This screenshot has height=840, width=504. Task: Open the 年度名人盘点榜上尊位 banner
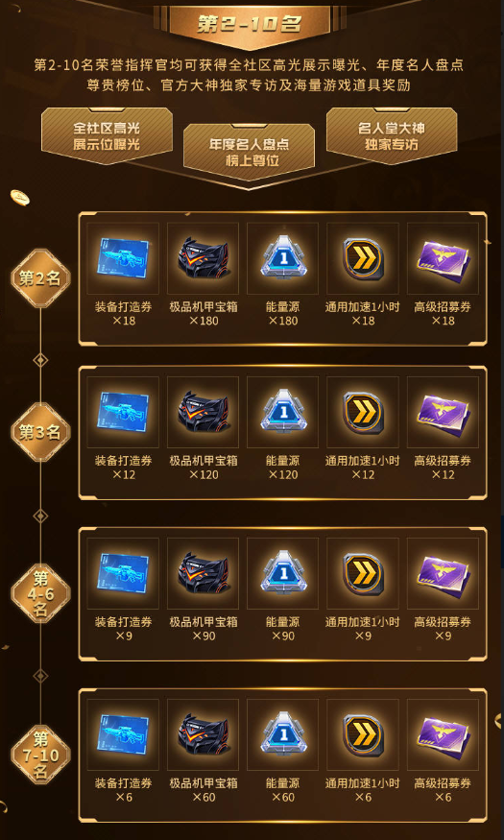[x=249, y=152]
